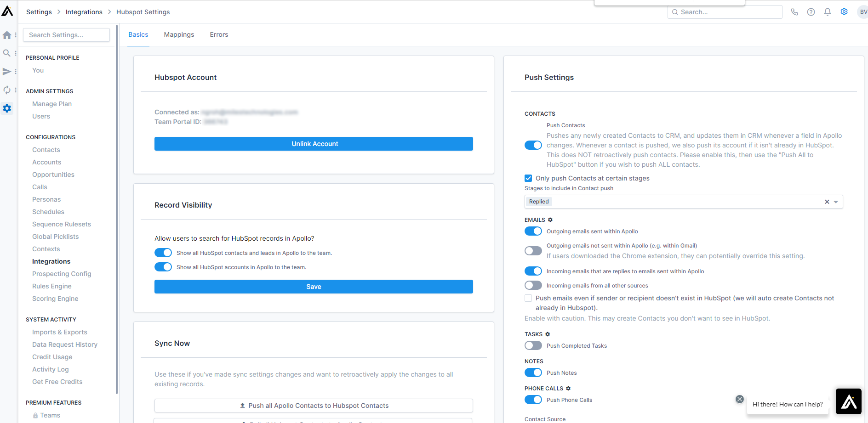Open Users settings

(x=41, y=116)
